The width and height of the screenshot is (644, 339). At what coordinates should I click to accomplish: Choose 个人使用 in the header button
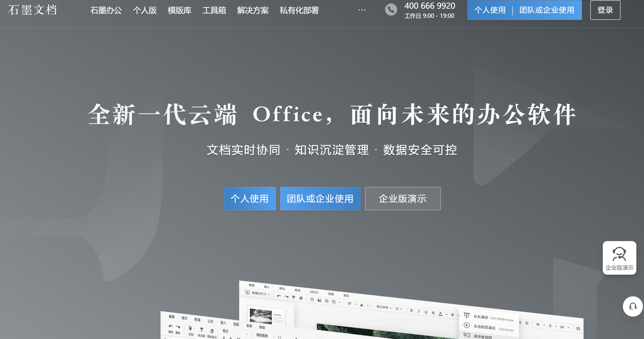pyautogui.click(x=490, y=10)
